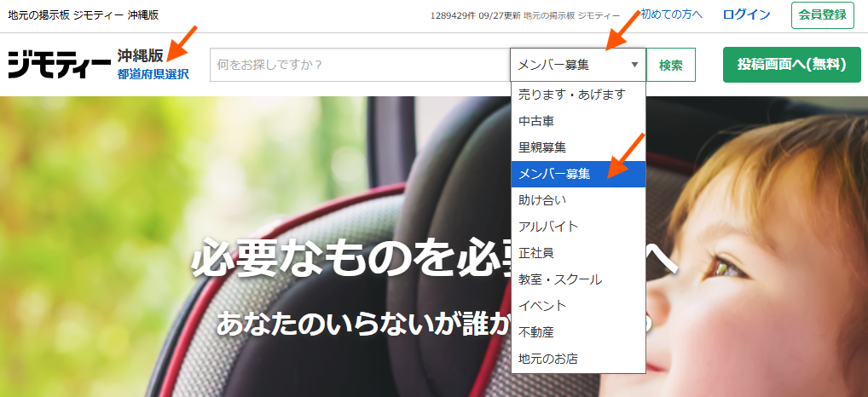Open the ログイン login link

tap(746, 14)
